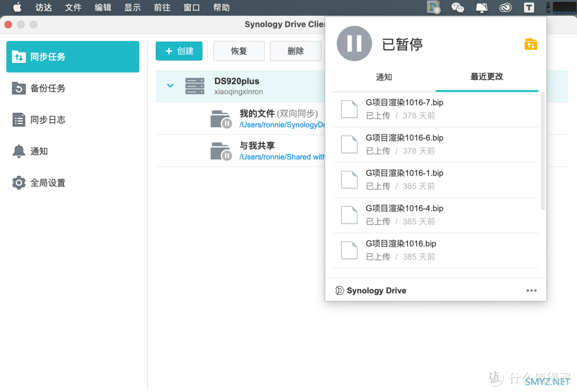Screen dimensions: 577x392
Task: Click the 已暂停 status text
Action: coord(402,44)
